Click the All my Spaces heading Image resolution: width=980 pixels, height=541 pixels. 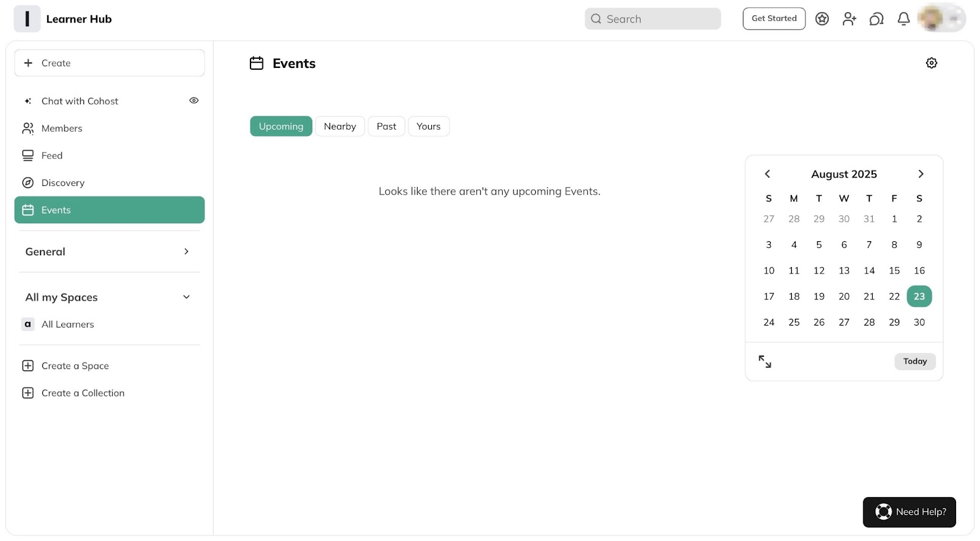click(x=61, y=297)
